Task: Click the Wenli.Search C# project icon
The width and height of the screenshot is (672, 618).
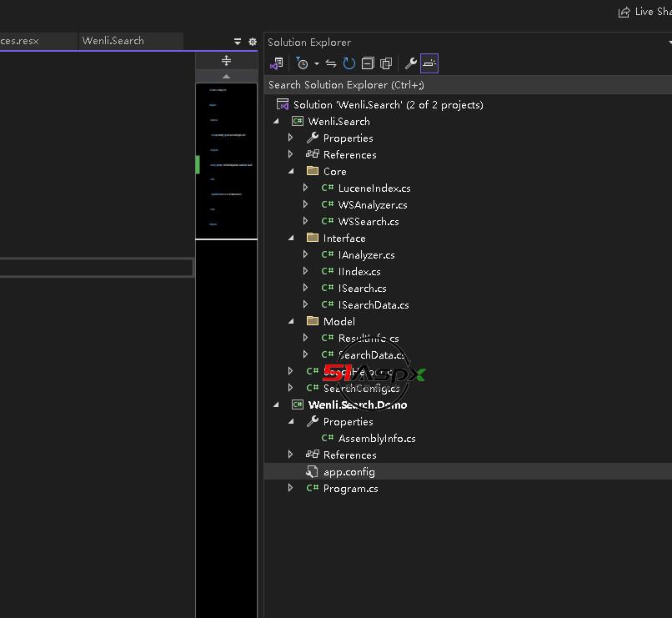Action: (298, 121)
